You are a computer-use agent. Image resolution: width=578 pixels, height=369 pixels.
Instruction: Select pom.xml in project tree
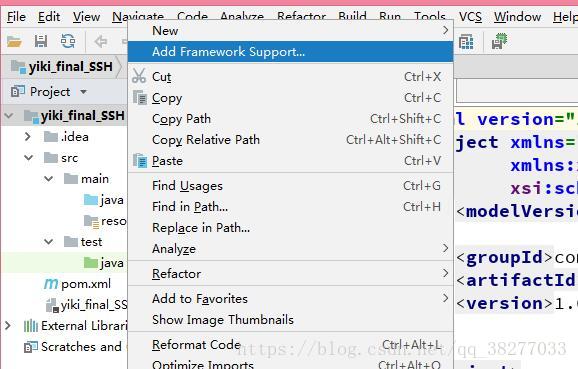[86, 284]
